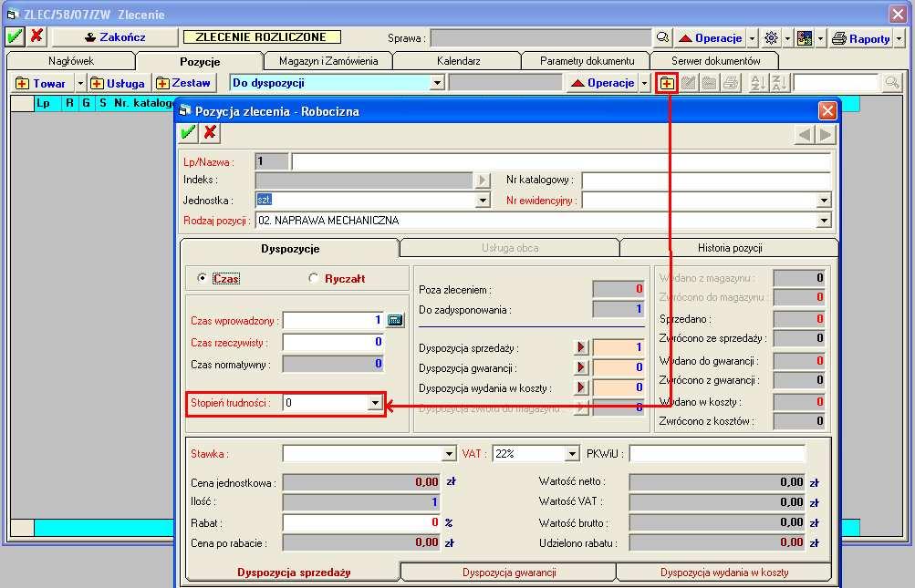Open the Historia pozycji tab
The width and height of the screenshot is (915, 588).
(730, 248)
